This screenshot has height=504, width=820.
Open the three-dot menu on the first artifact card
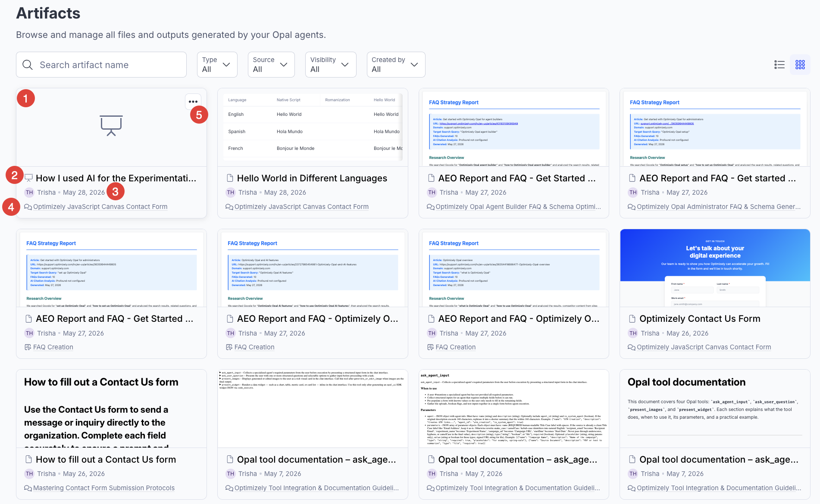[193, 102]
